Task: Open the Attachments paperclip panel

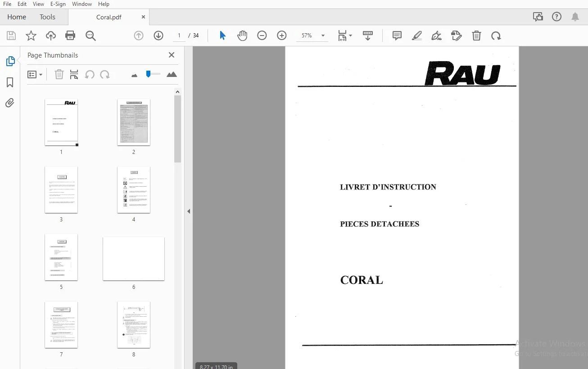Action: pos(10,103)
